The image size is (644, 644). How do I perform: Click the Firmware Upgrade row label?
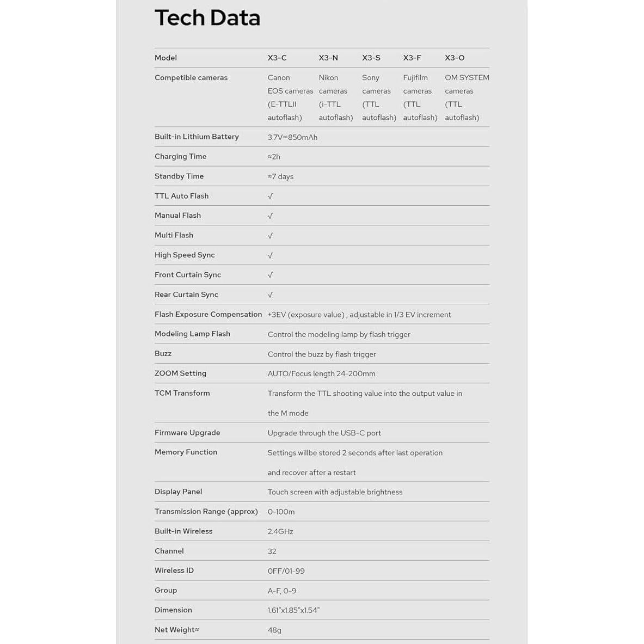[x=187, y=433]
